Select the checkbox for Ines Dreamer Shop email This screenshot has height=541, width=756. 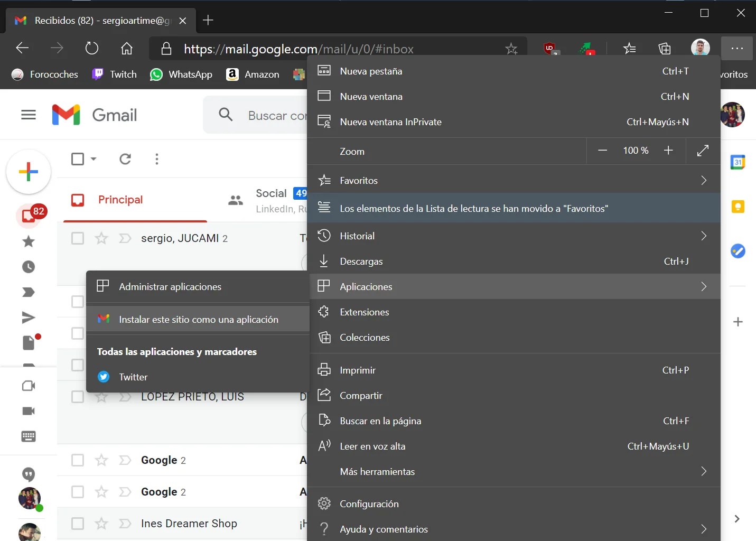tap(78, 524)
